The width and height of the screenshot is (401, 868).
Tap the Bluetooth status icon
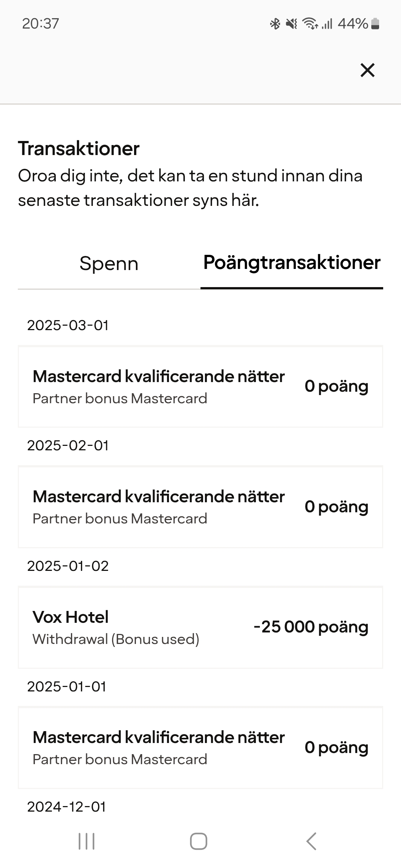(275, 24)
